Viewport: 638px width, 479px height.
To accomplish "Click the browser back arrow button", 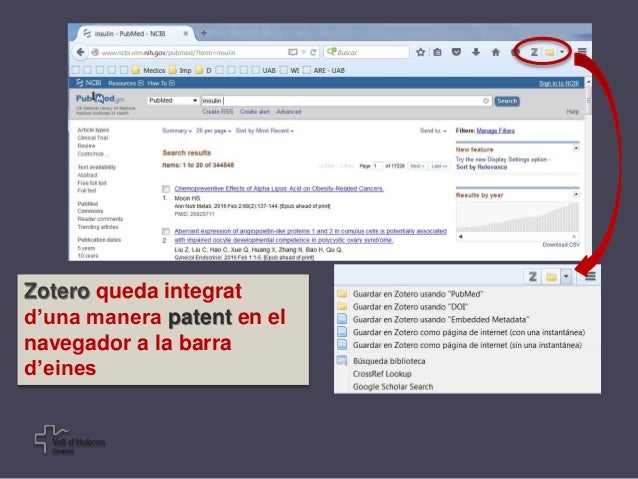I will (81, 52).
